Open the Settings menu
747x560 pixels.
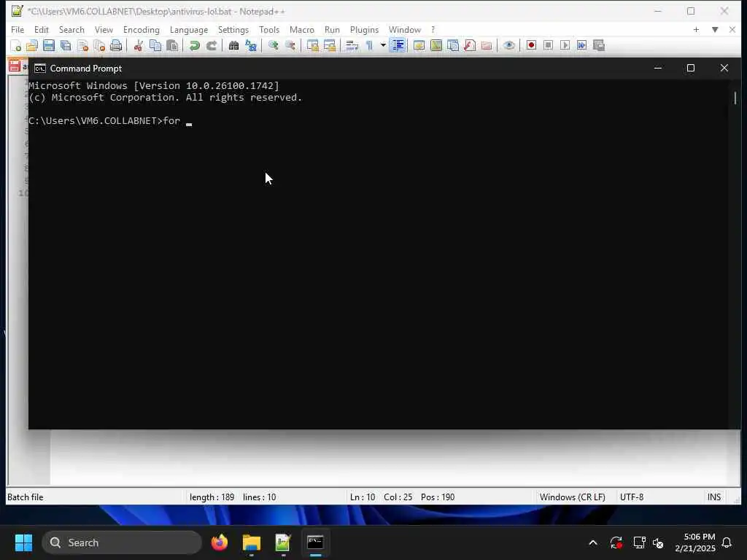(x=233, y=29)
